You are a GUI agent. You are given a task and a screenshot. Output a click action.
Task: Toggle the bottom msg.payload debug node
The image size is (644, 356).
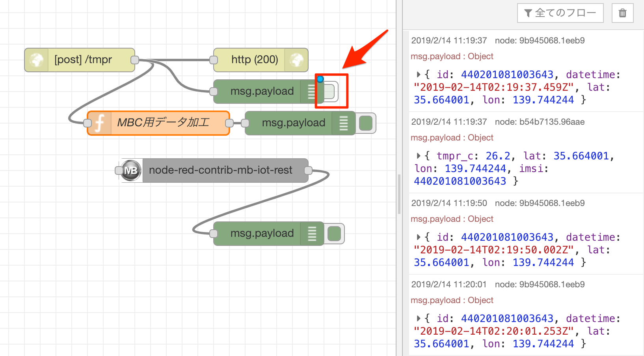pyautogui.click(x=334, y=234)
